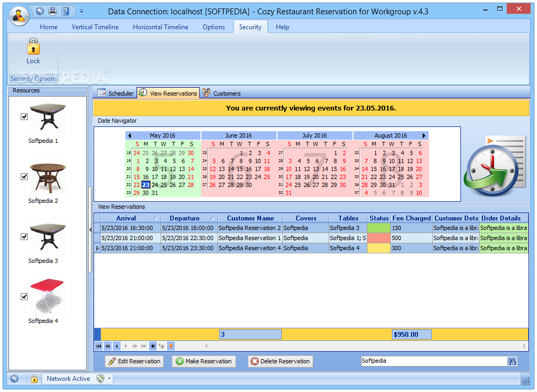This screenshot has width=537, height=392.
Task: Click yellow status cell of Reservation 4
Action: click(379, 248)
